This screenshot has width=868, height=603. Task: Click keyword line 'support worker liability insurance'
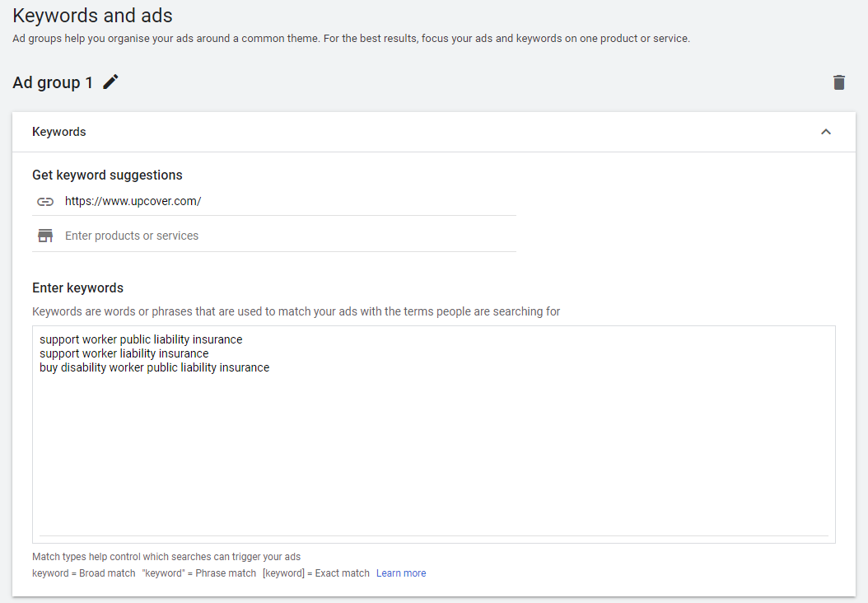click(x=124, y=353)
